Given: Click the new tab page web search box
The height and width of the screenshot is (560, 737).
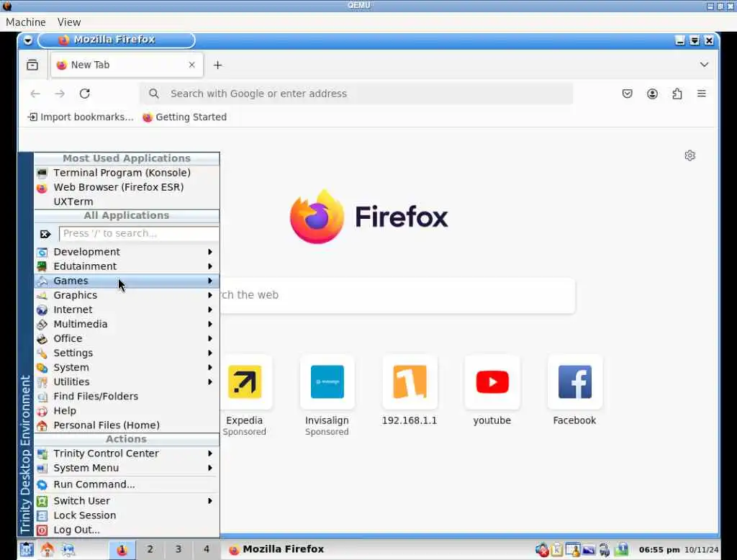Looking at the screenshot, I should pyautogui.click(x=397, y=295).
